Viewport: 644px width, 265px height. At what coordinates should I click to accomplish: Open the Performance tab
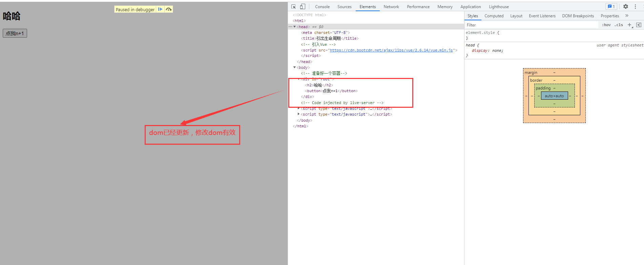click(418, 6)
